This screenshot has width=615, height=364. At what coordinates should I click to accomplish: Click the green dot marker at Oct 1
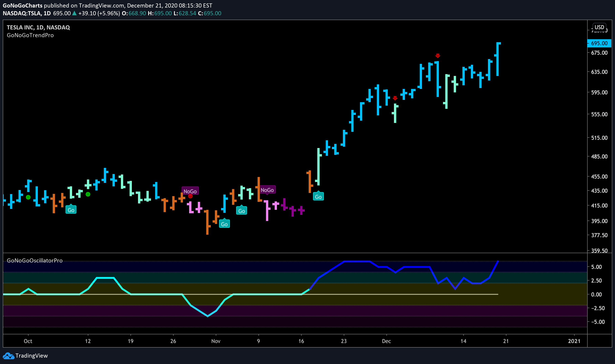[28, 197]
